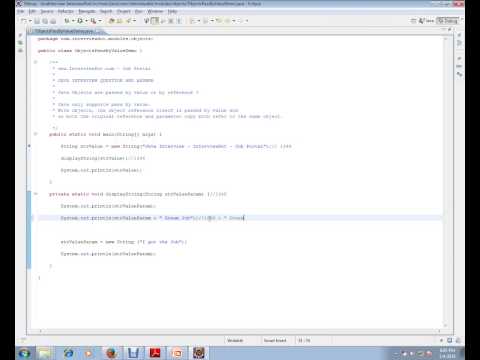This screenshot has width=480, height=360.
Task: Click the New Java Package icon
Action: 111,21
